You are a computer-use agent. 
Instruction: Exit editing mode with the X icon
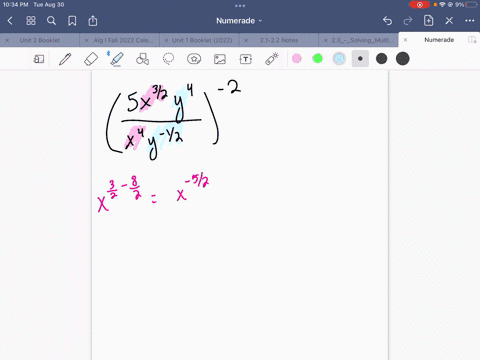pyautogui.click(x=449, y=21)
